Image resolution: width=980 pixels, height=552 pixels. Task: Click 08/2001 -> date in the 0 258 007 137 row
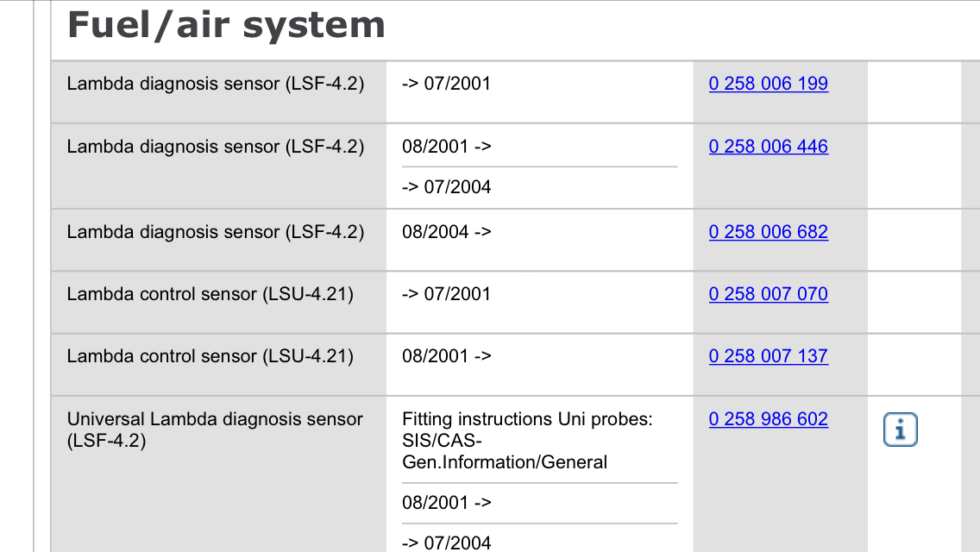pos(446,356)
